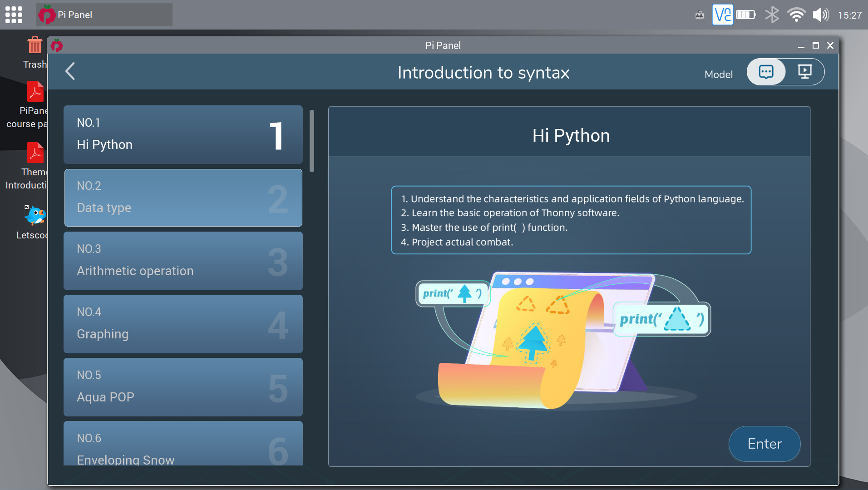The width and height of the screenshot is (868, 490).
Task: Check the battery status icon
Action: tap(746, 15)
